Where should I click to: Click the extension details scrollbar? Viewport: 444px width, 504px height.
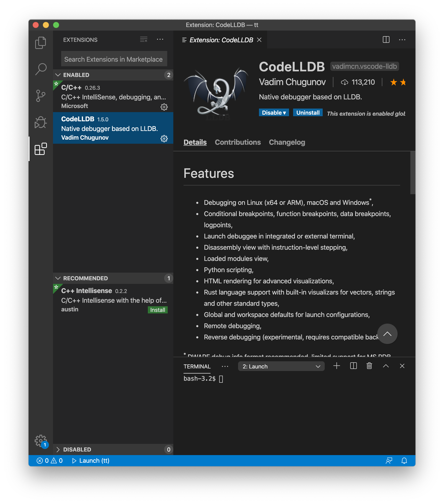(413, 173)
